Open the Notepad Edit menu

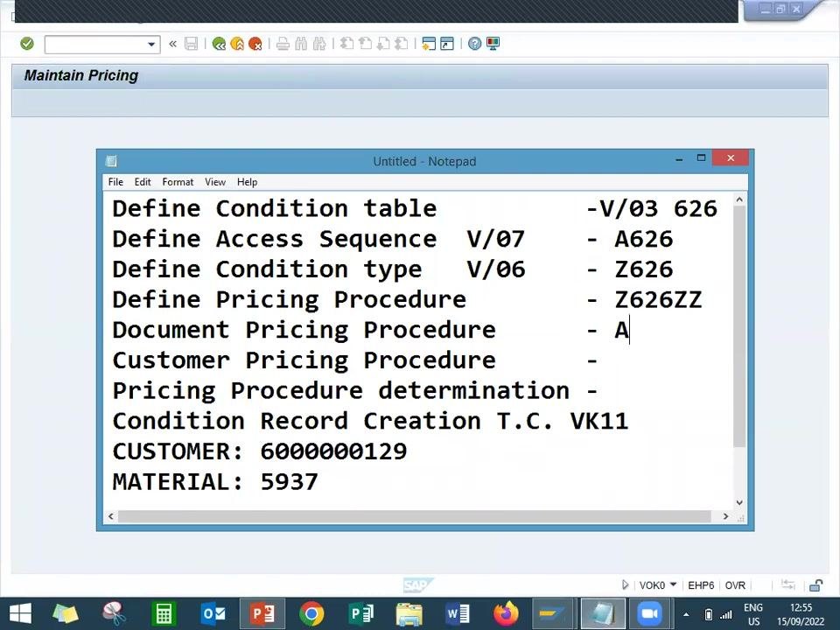pyautogui.click(x=143, y=182)
